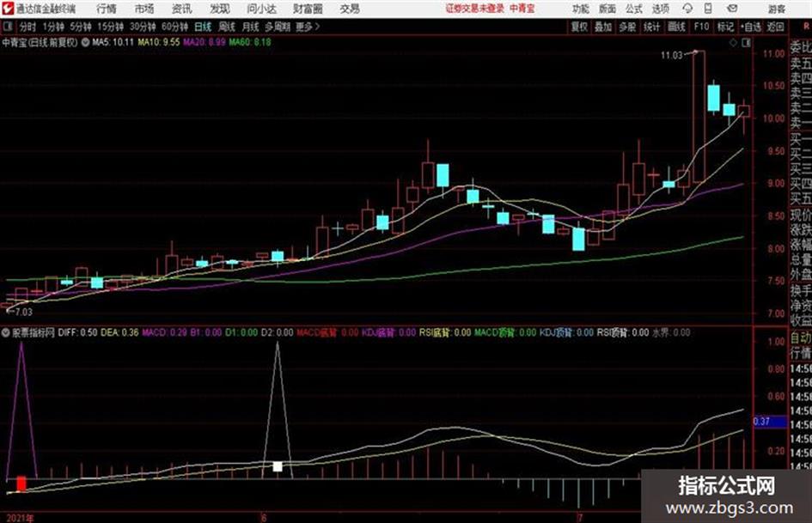Select the 月线 monthly period tab
The image size is (812, 523).
(250, 27)
